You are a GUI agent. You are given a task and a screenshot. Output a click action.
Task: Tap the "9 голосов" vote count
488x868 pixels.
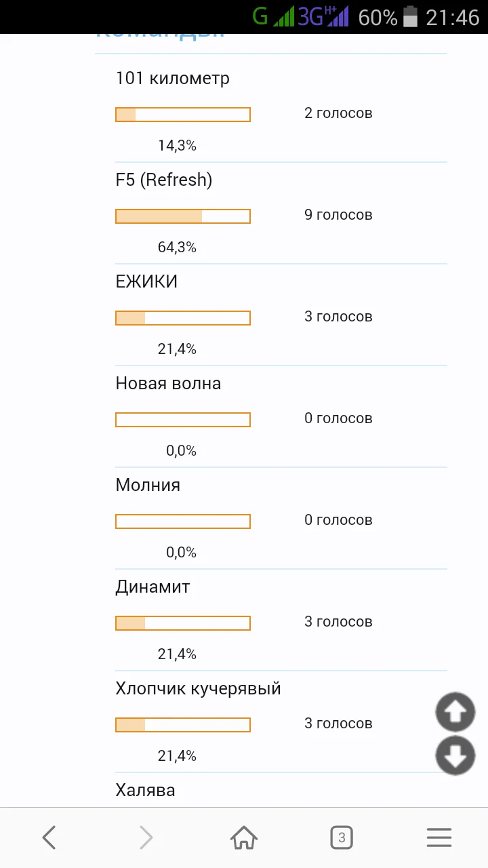click(x=338, y=215)
